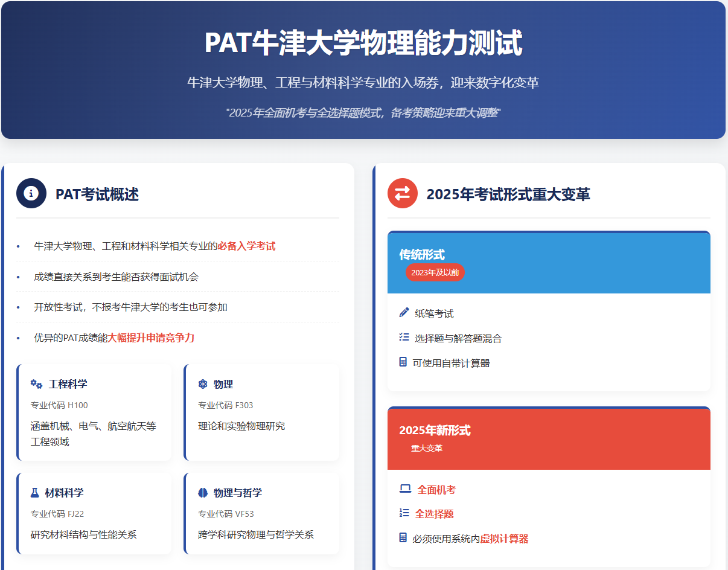Viewport: 728px width, 570px height.
Task: Click the 大幅提升申请竞争力 highlighted text
Action: pos(151,338)
